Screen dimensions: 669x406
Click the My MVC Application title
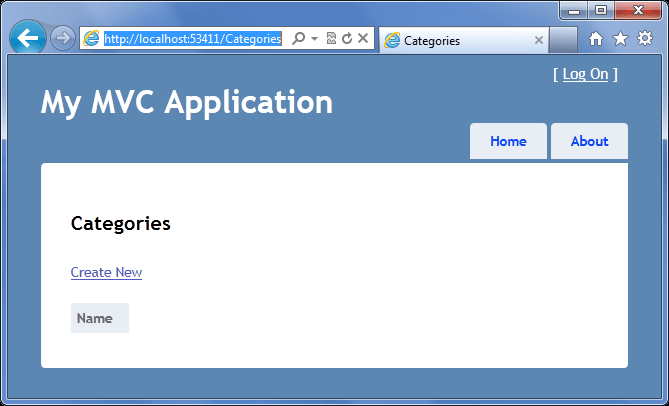coord(186,102)
